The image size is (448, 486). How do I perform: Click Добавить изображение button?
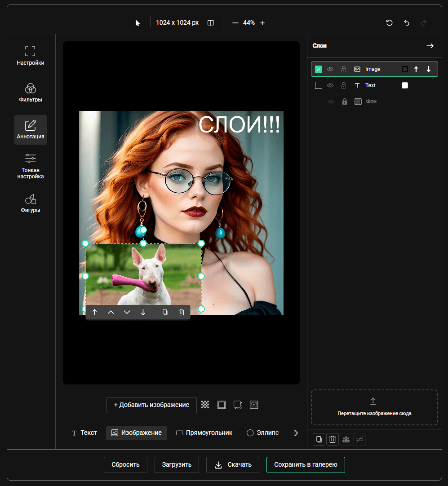click(151, 405)
